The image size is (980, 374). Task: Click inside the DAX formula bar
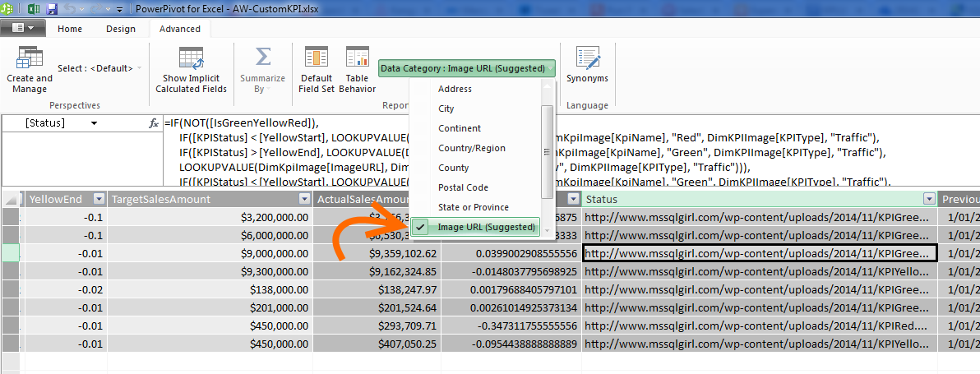(570, 152)
